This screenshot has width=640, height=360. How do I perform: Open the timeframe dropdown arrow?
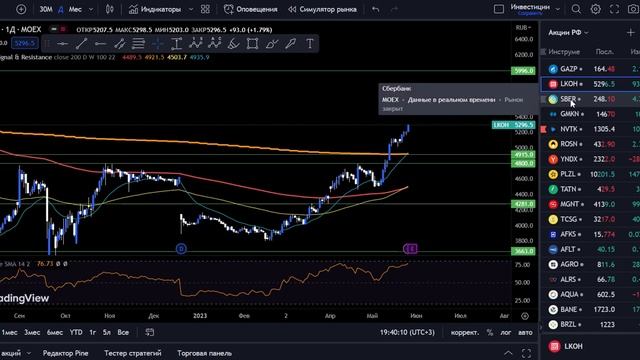pos(91,9)
